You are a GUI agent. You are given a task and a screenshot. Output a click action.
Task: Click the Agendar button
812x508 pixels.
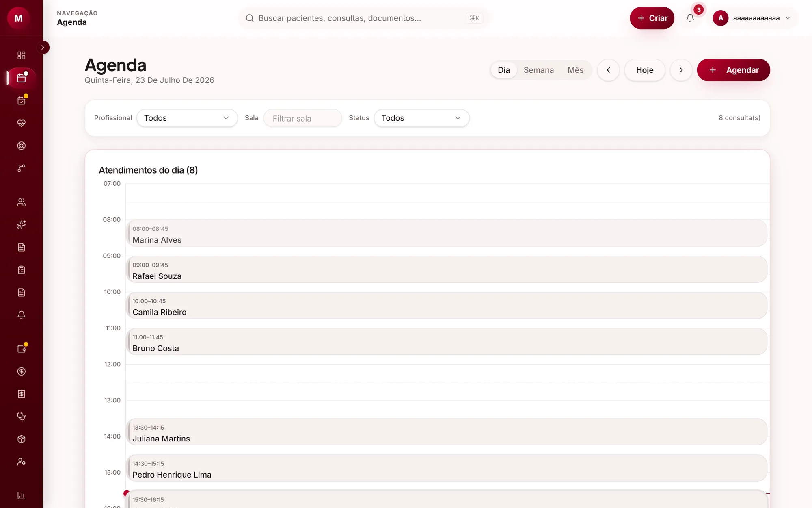point(733,70)
